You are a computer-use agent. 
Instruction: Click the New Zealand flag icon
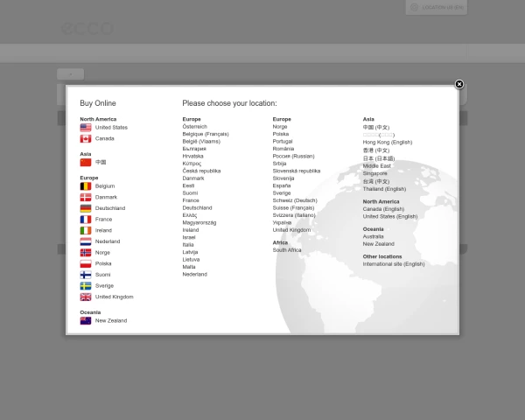pyautogui.click(x=86, y=320)
